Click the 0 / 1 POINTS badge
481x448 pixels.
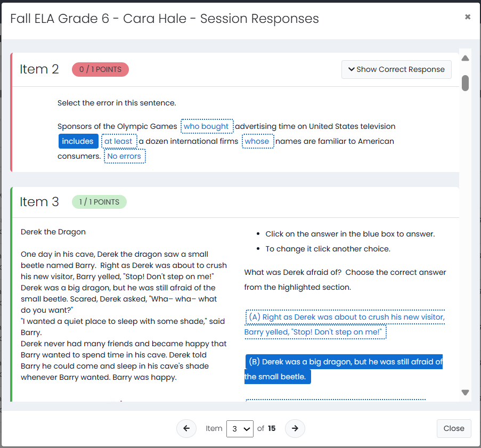pyautogui.click(x=100, y=69)
